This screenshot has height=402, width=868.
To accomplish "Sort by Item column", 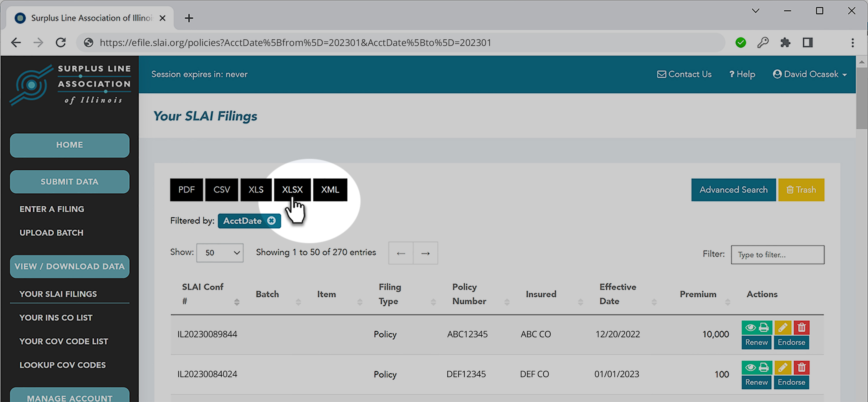I will coord(360,302).
